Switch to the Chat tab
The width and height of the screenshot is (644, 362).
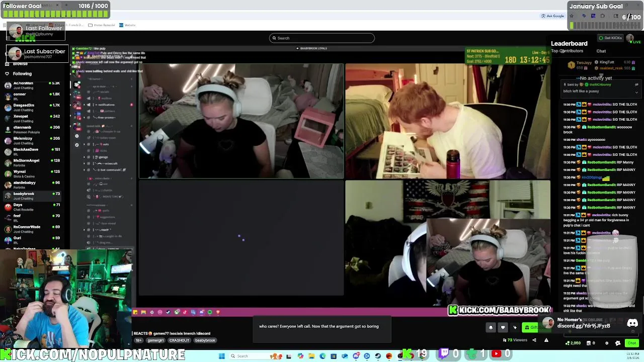click(601, 51)
